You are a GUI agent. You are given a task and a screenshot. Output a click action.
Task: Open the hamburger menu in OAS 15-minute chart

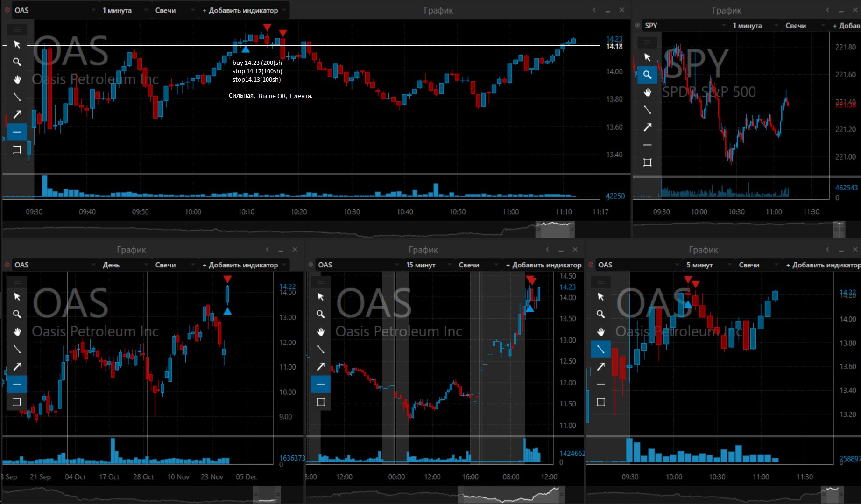tap(321, 281)
